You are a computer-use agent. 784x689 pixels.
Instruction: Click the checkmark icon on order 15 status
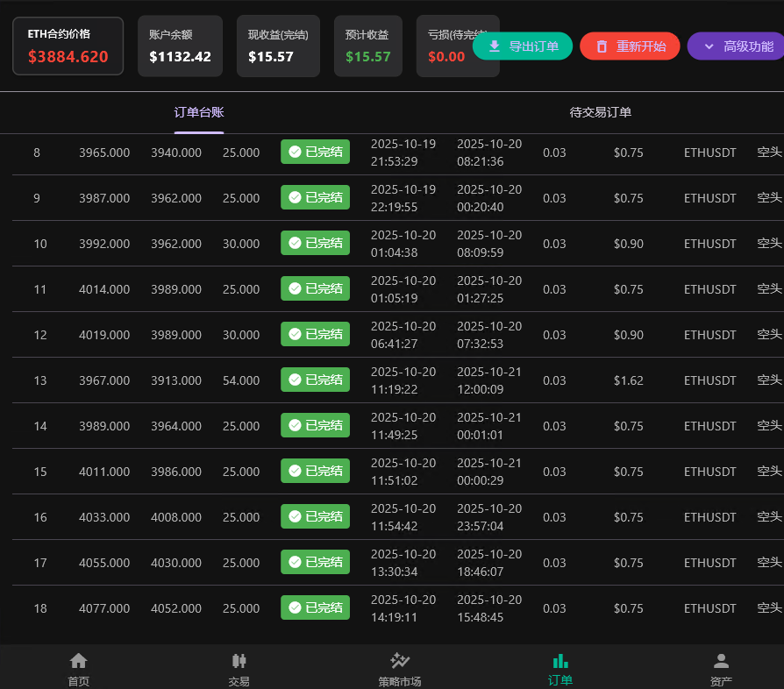(x=295, y=471)
